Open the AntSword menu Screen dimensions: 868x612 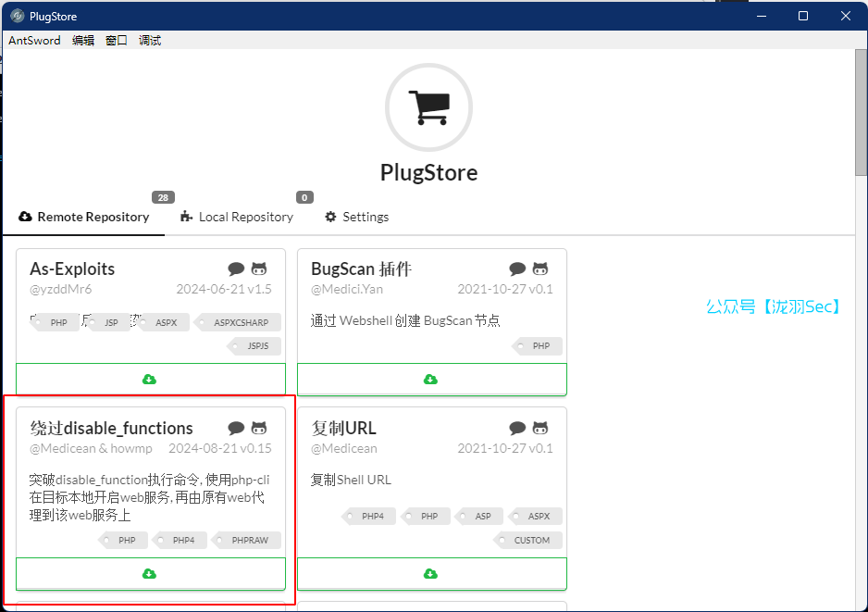coord(34,41)
